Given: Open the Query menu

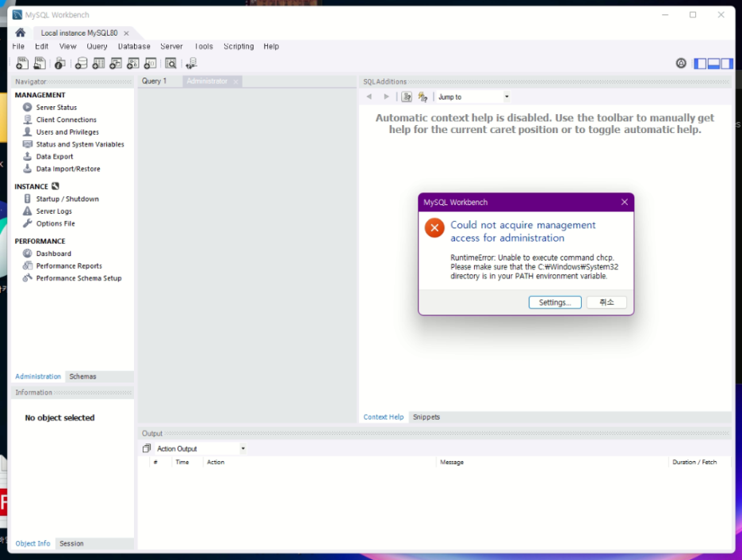Looking at the screenshot, I should point(97,47).
